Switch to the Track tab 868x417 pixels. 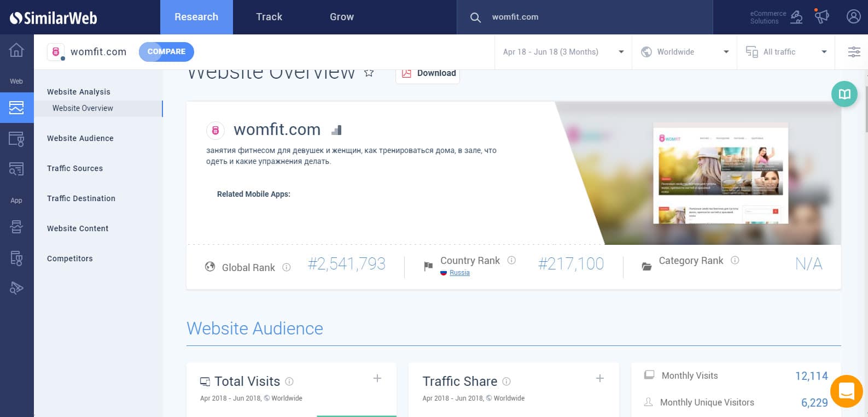click(269, 17)
